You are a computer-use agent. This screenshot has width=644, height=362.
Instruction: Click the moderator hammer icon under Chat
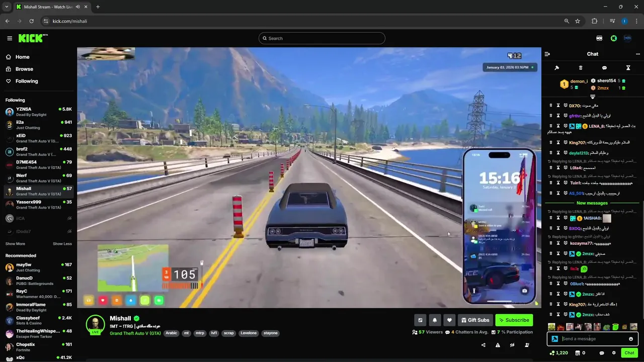pyautogui.click(x=557, y=68)
